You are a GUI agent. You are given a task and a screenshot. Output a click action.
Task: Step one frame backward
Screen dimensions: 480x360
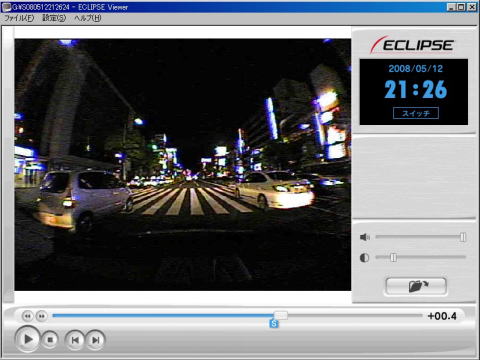pyautogui.click(x=28, y=316)
